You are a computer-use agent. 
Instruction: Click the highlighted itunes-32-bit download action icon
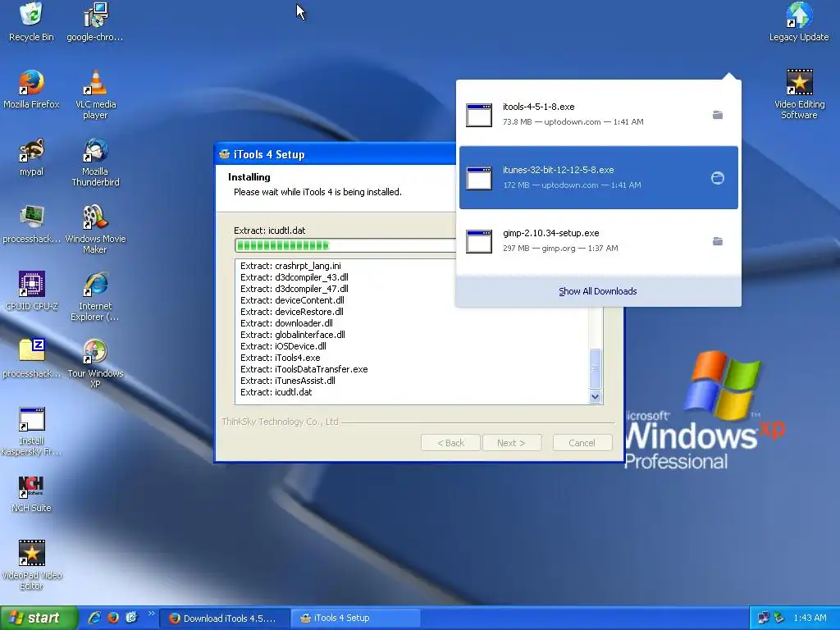point(717,178)
